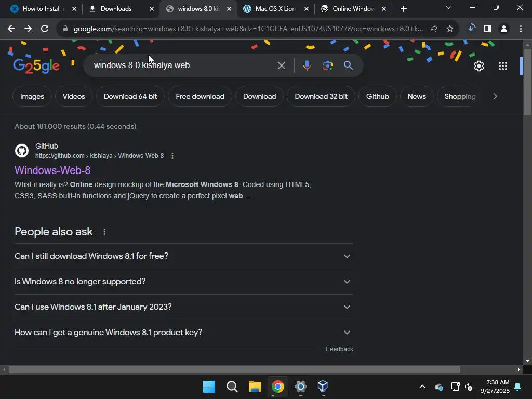This screenshot has height=399, width=532.
Task: Switch to the How to Install tab
Action: pos(44,9)
